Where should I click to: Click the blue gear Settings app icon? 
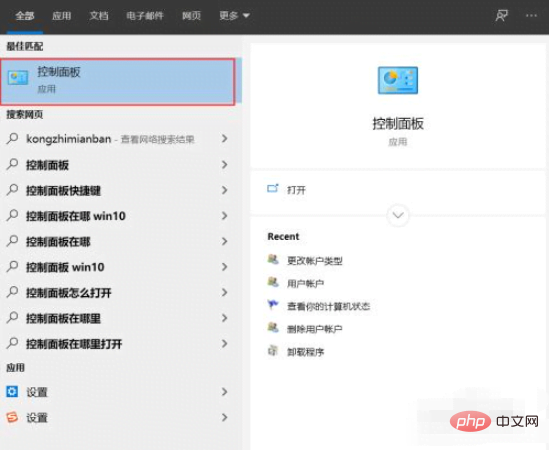click(x=12, y=391)
